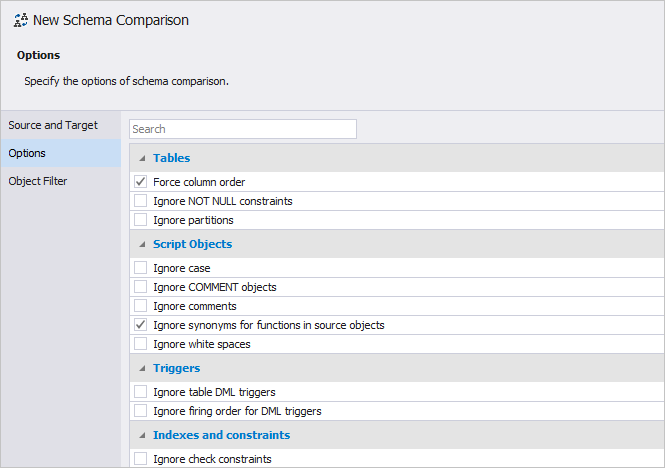Enable Ignore white spaces checkbox
Viewport: 665px width, 468px height.
pyautogui.click(x=140, y=344)
